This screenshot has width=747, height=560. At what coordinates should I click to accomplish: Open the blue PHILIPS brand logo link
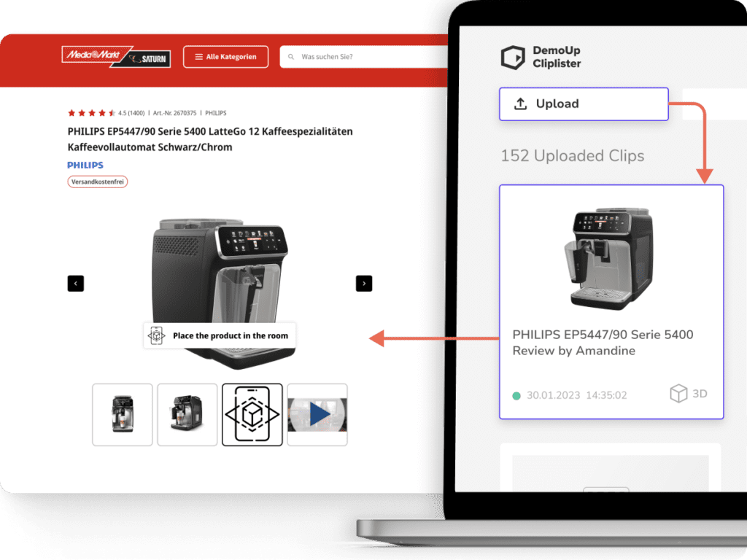[85, 165]
